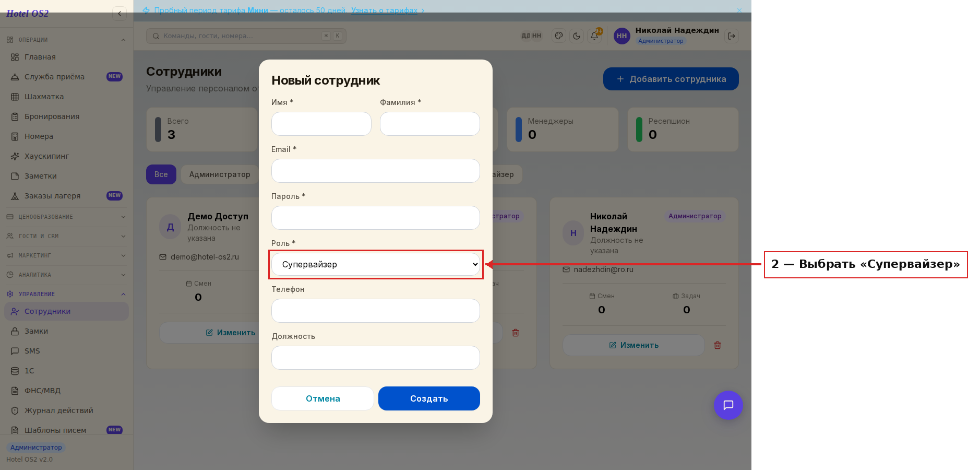Open 1С integration item
This screenshot has width=980, height=470.
click(66, 371)
